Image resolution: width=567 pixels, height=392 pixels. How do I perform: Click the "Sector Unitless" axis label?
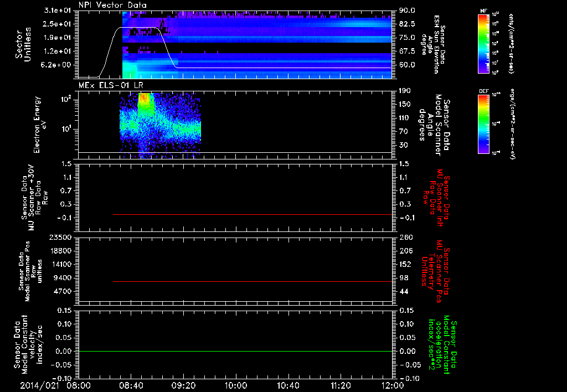pyautogui.click(x=23, y=44)
